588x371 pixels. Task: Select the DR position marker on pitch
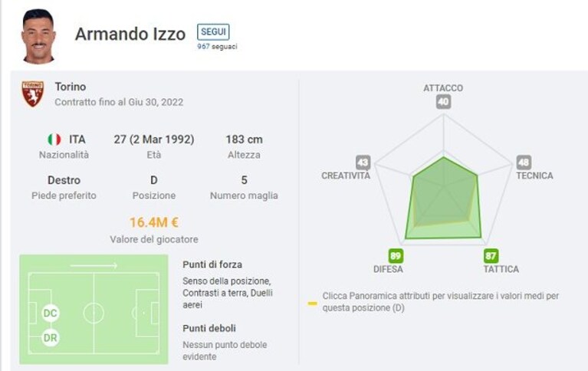point(51,337)
